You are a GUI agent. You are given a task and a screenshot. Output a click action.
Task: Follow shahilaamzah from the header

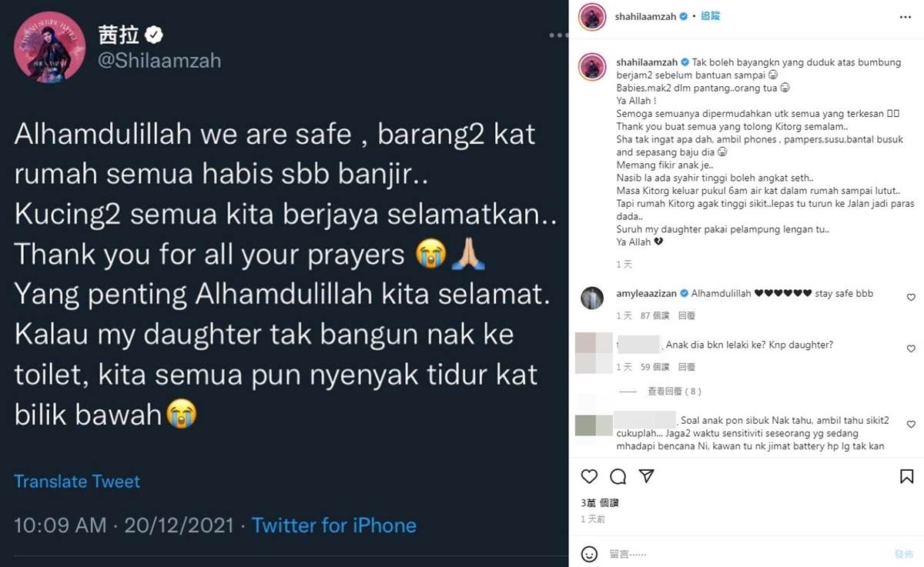pyautogui.click(x=710, y=16)
